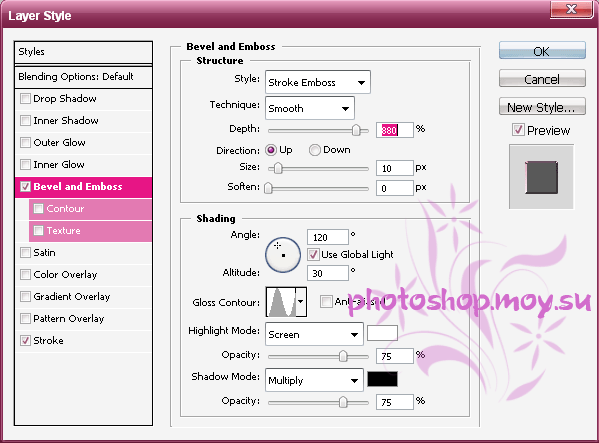Pick the black Shadow Mode color swatch
This screenshot has height=443, width=599.
382,379
